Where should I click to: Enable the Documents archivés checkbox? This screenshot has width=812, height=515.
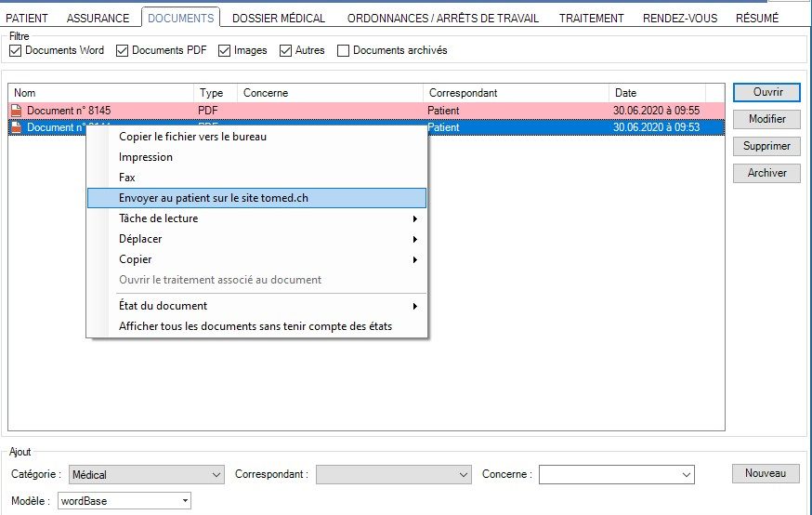(344, 50)
